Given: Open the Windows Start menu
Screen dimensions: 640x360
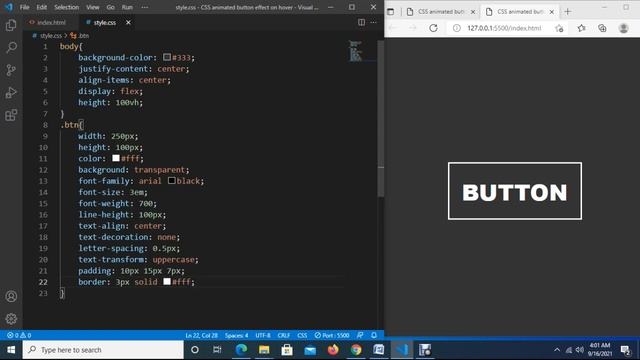Looking at the screenshot, I should [x=11, y=350].
